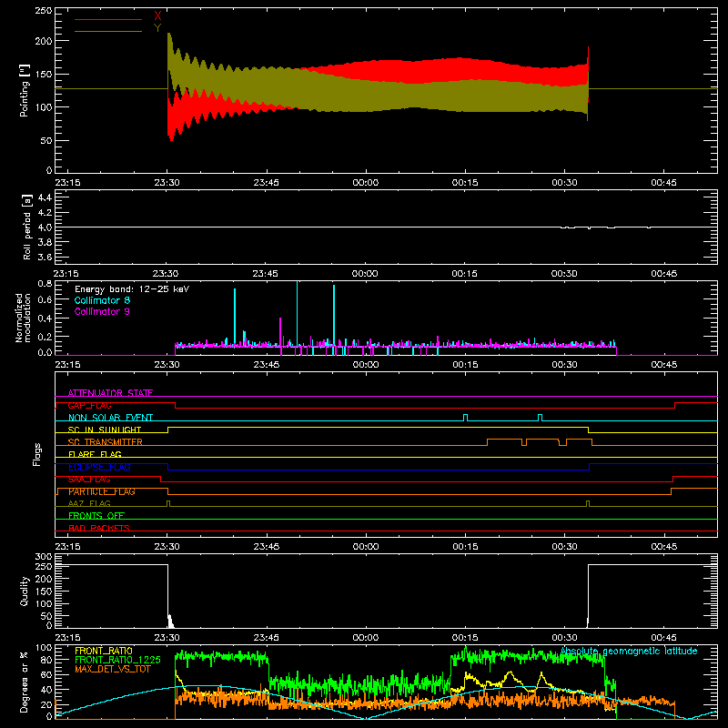This screenshot has height=728, width=728.
Task: Click the olive Y legend line in Pointing panel
Action: coord(108,32)
